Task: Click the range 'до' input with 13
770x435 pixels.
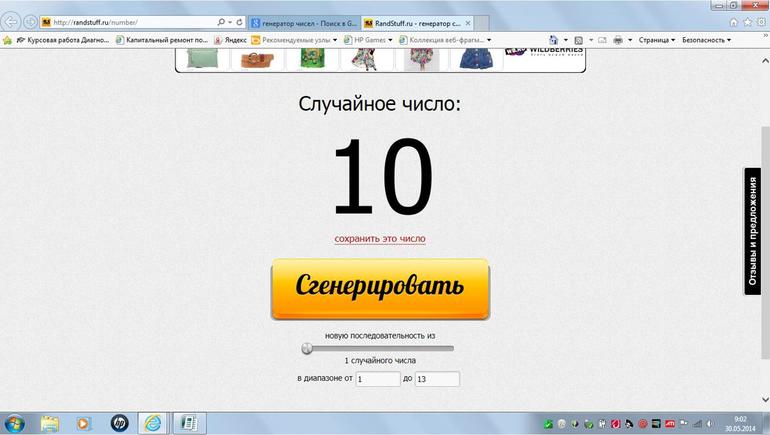Action: tap(438, 379)
